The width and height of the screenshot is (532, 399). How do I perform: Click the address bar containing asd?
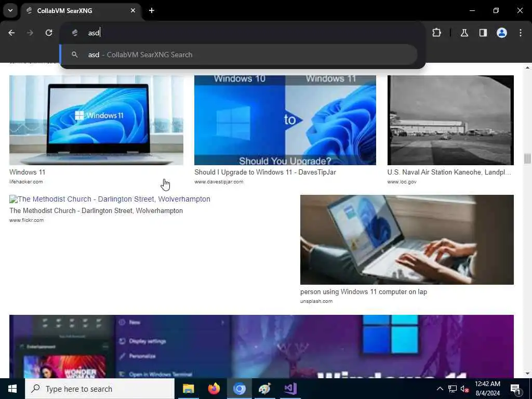pyautogui.click(x=243, y=33)
